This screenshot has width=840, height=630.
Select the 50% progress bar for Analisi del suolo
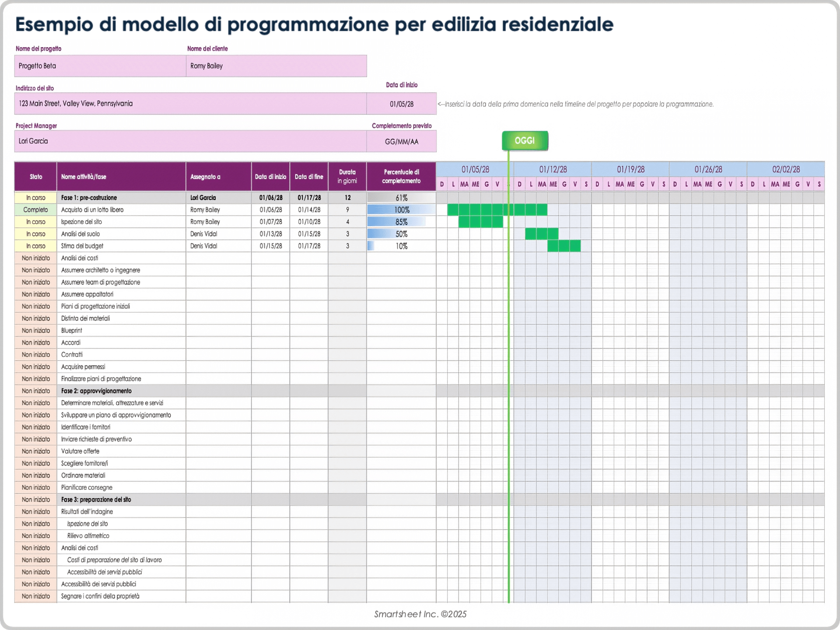401,234
